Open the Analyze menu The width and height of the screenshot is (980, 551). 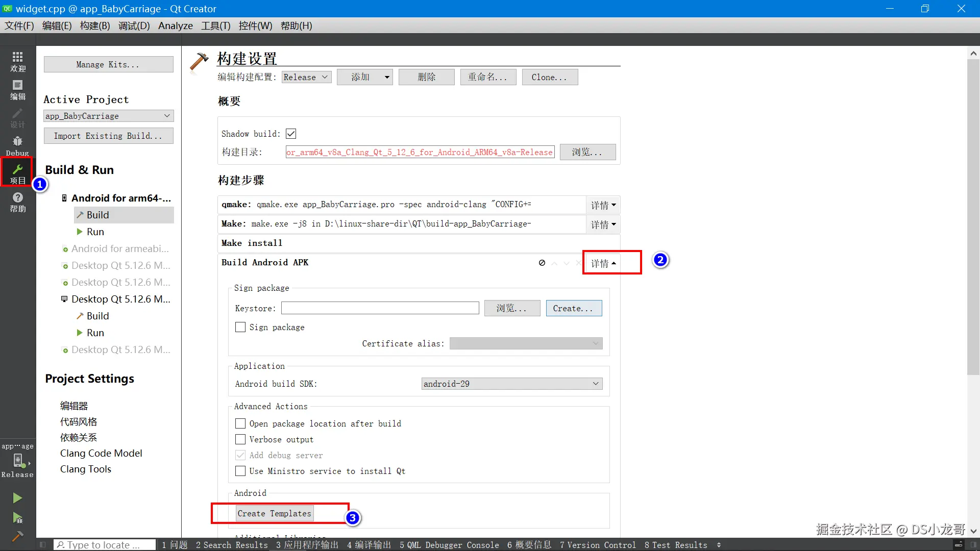pyautogui.click(x=175, y=26)
